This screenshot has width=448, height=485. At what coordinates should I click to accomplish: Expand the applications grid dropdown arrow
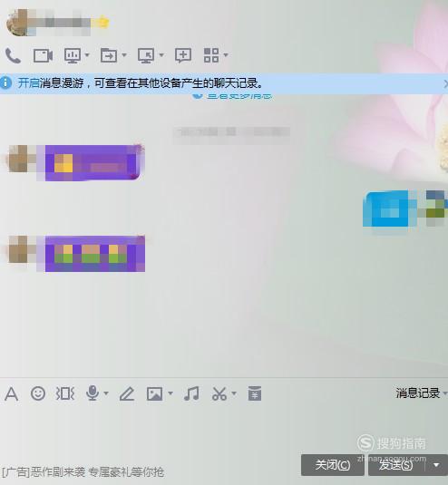[x=226, y=55]
